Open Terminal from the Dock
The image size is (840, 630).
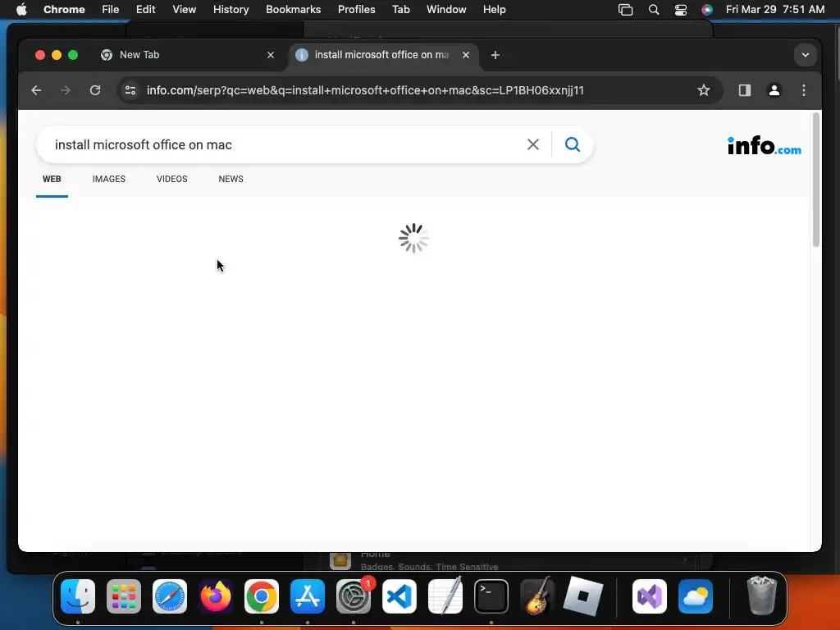pyautogui.click(x=491, y=596)
